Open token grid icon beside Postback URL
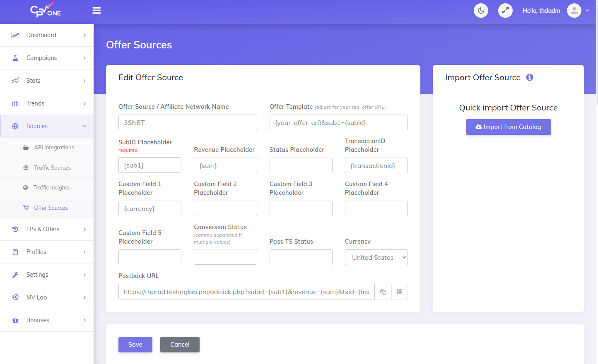Screen dimensions: 598x364 click(400, 292)
